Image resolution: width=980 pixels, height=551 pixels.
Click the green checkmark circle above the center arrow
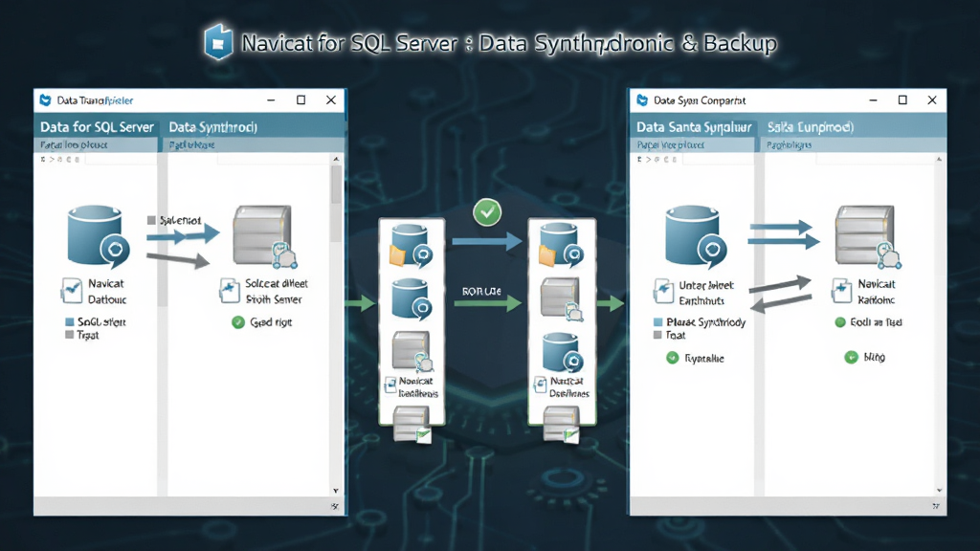pos(487,212)
